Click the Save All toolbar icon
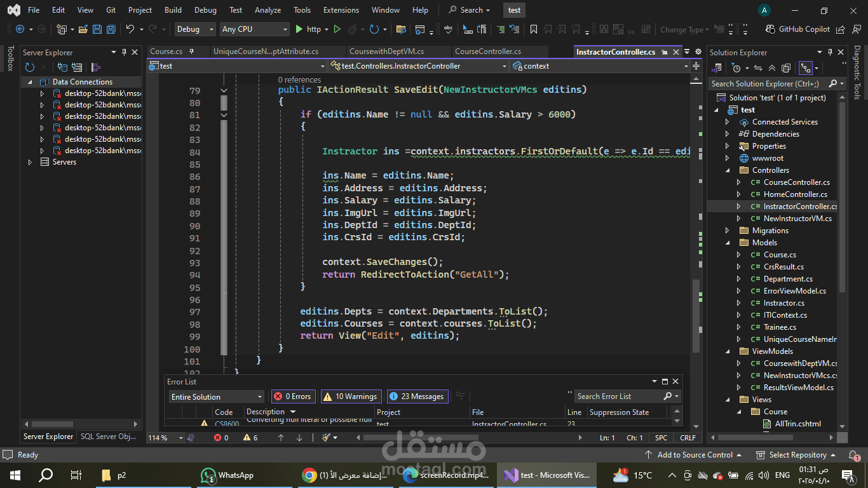 [x=111, y=29]
